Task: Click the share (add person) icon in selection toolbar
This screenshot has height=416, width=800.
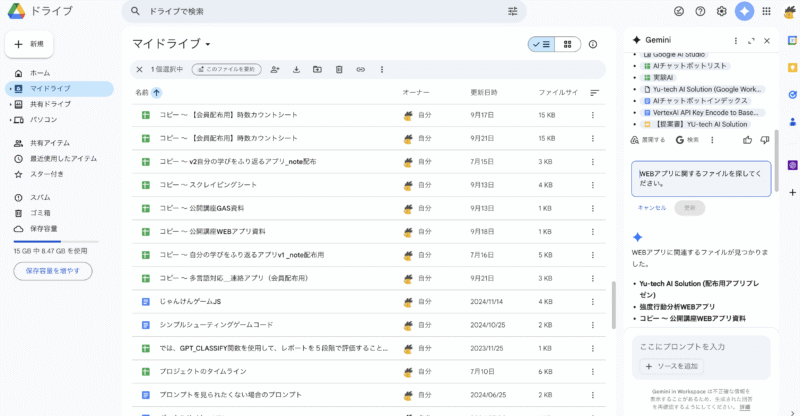Action: click(x=275, y=69)
